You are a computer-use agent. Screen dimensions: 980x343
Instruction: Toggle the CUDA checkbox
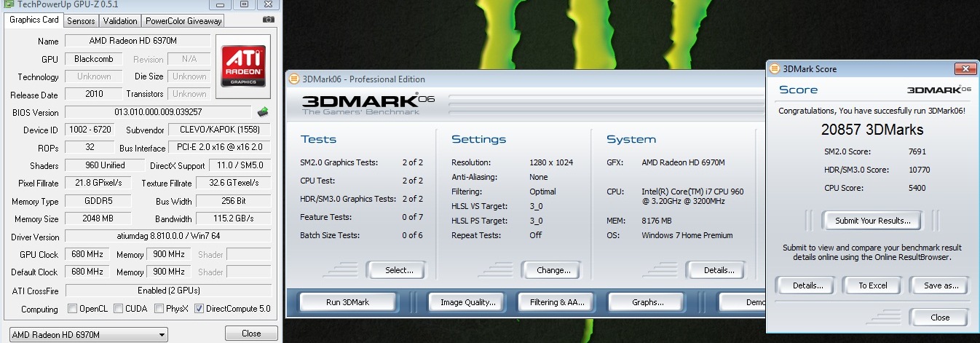(116, 309)
